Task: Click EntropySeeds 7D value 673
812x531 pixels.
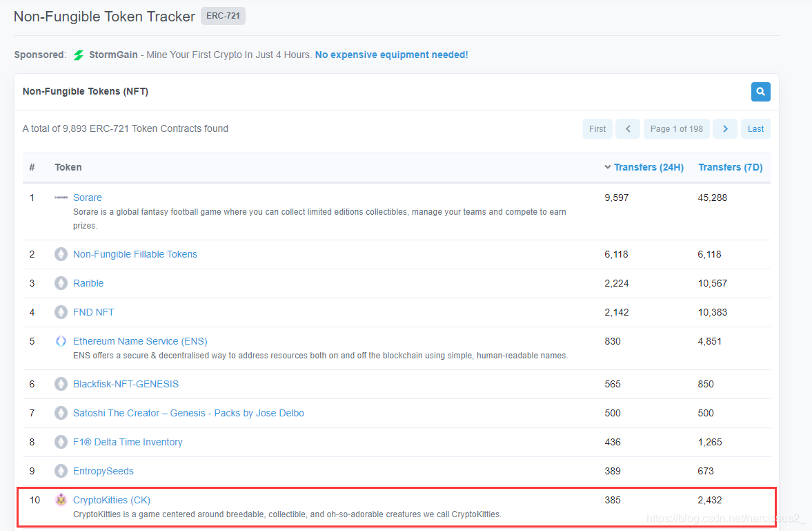Action: pyautogui.click(x=705, y=471)
